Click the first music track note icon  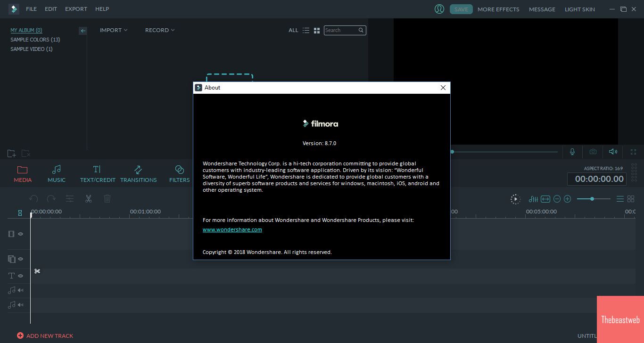[x=11, y=290]
